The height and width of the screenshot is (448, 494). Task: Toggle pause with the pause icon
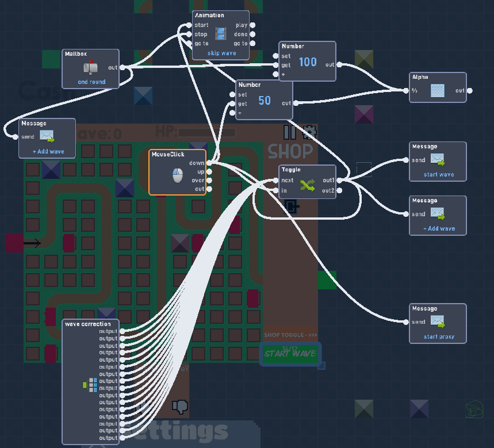coord(290,132)
